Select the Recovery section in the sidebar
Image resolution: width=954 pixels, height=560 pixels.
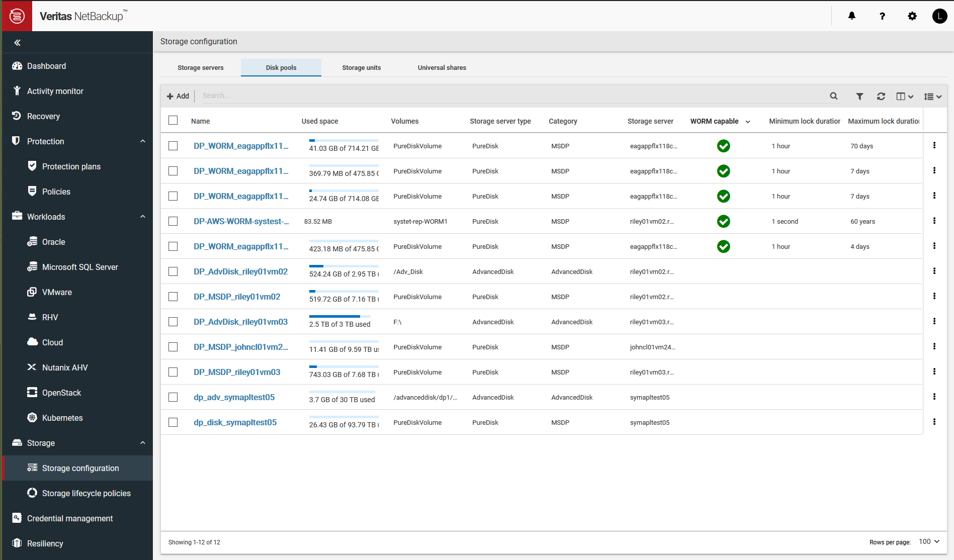[x=43, y=116]
